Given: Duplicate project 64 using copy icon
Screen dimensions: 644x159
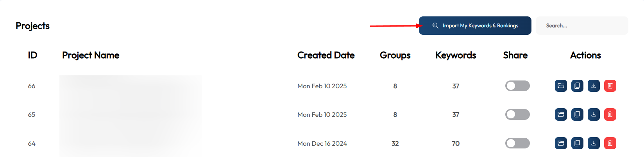Looking at the screenshot, I should 577,143.
